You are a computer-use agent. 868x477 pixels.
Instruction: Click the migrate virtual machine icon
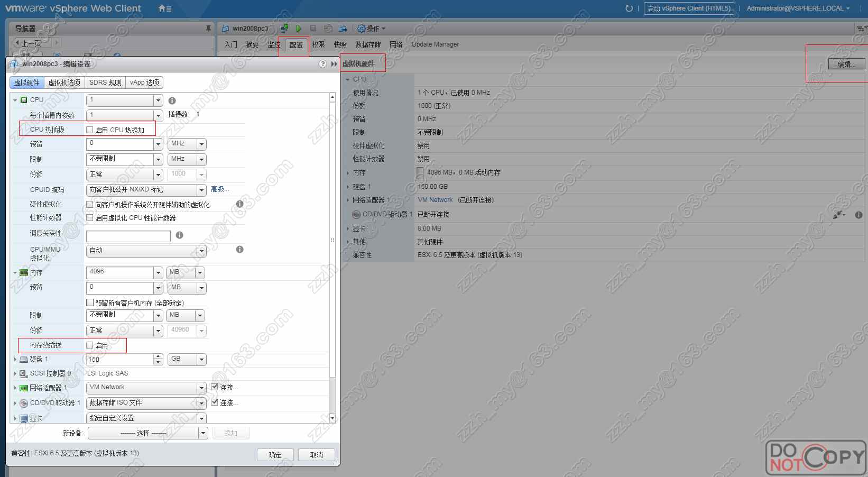click(343, 29)
